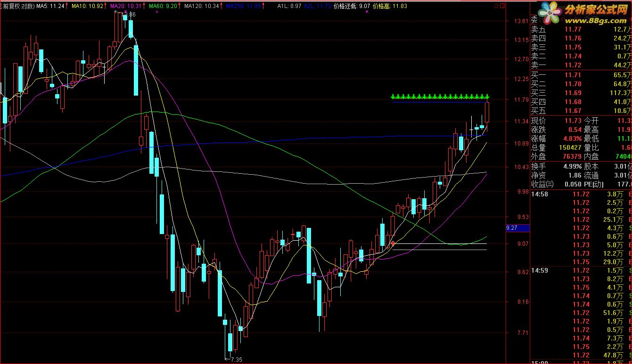Select the tick row with 25.1万 volume

[581, 219]
